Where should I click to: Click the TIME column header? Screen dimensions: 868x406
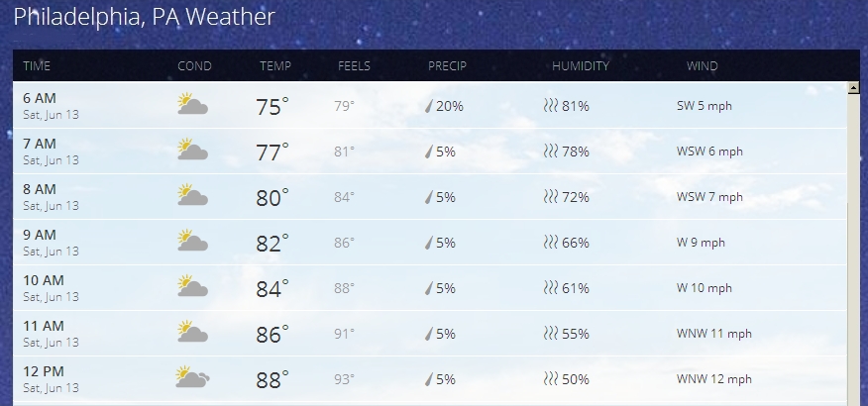[37, 66]
